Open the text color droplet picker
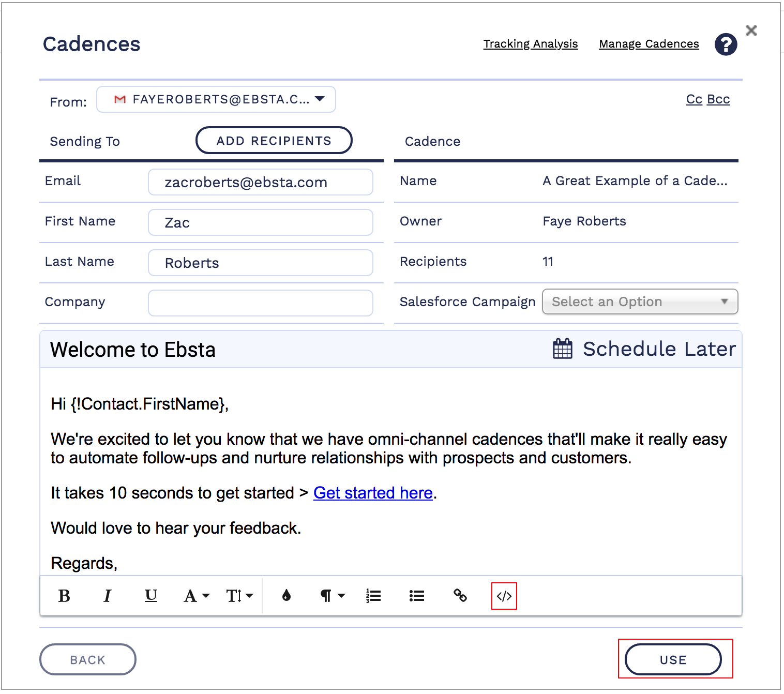 [x=287, y=596]
